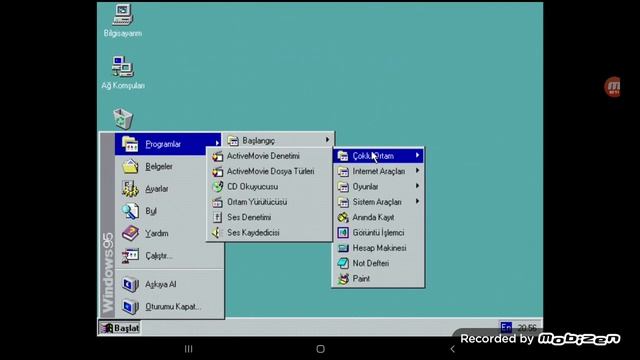The height and width of the screenshot is (360, 640).
Task: Click the Oyunlar folder icon
Action: tap(343, 187)
